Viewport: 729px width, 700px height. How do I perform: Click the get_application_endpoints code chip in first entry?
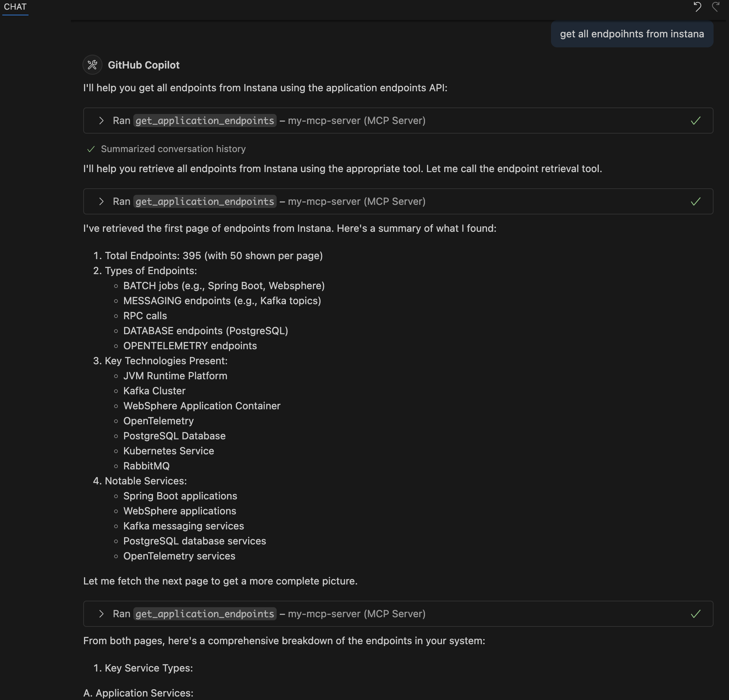point(205,121)
